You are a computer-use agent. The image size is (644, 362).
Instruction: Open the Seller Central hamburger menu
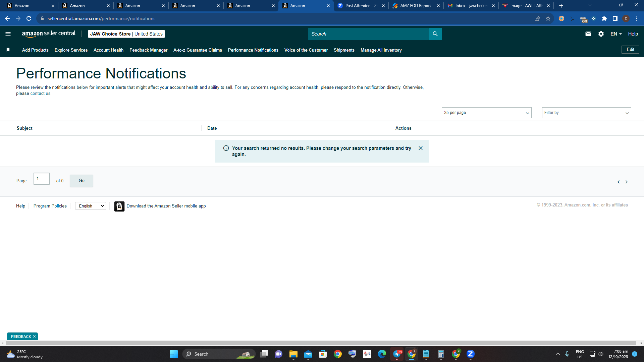[8, 34]
